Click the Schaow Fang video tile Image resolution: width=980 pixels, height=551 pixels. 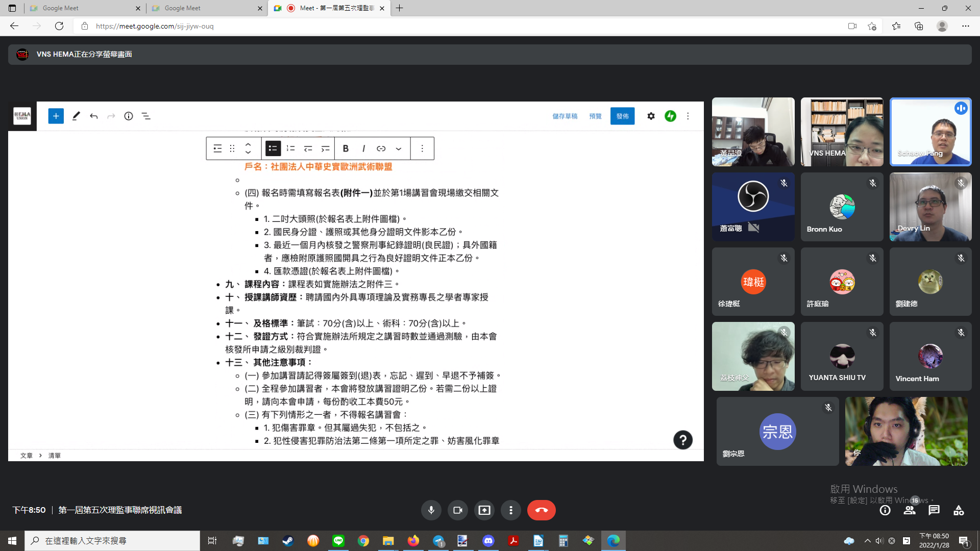point(930,132)
